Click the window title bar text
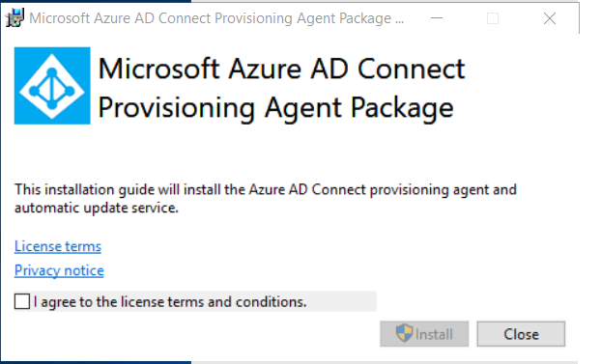This screenshot has width=601, height=364. coord(216,18)
